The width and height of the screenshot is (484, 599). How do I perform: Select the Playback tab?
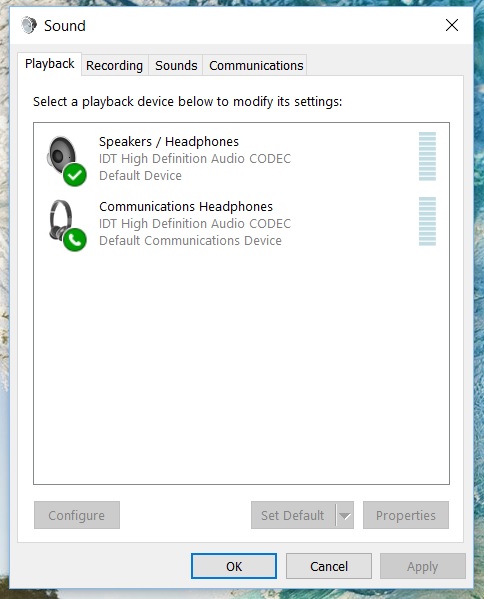pyautogui.click(x=50, y=64)
